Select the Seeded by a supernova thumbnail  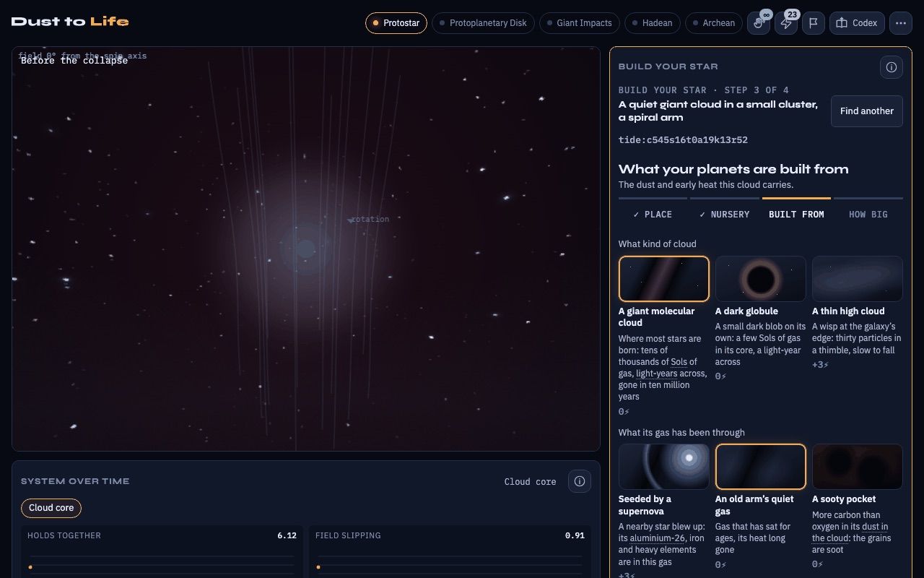(664, 467)
